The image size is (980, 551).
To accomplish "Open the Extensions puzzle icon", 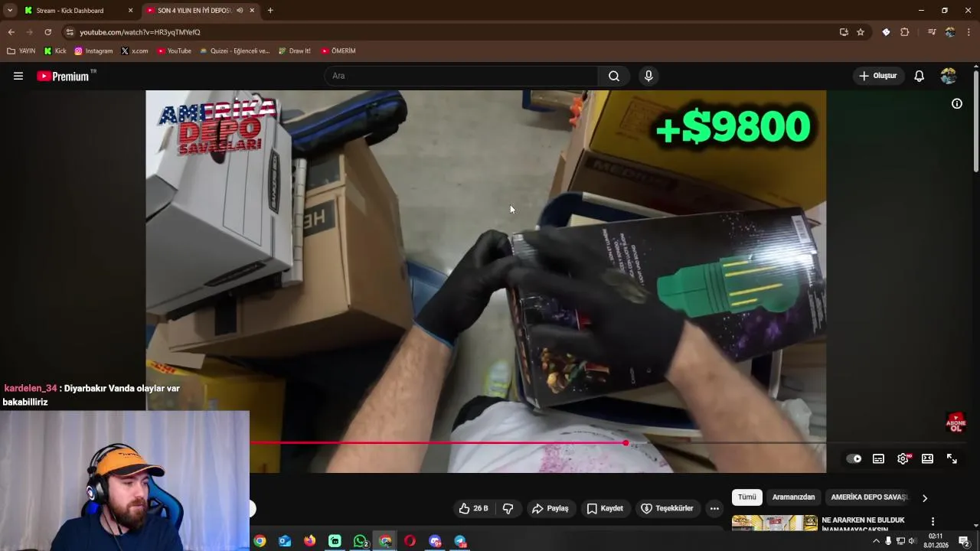I will (905, 32).
